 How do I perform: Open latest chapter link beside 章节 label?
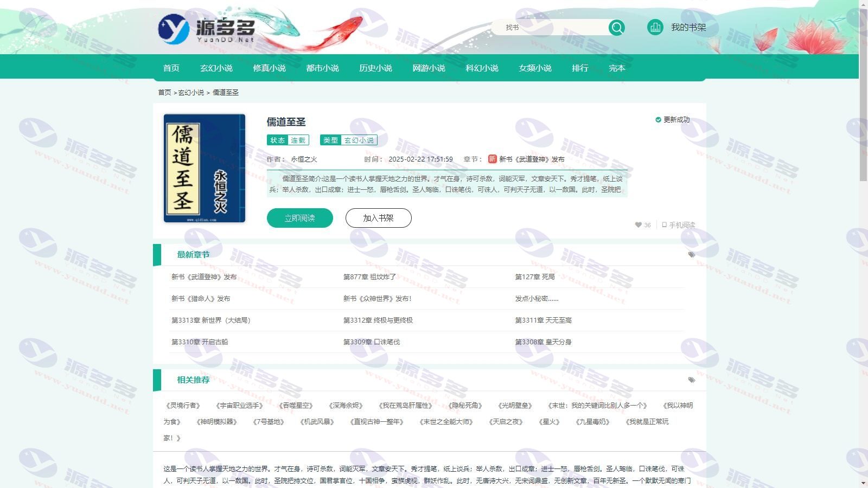point(532,159)
